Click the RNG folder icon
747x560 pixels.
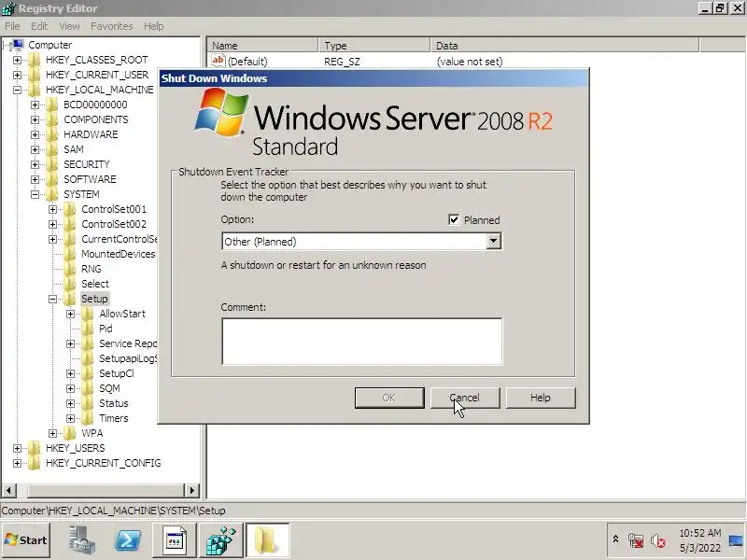69,269
